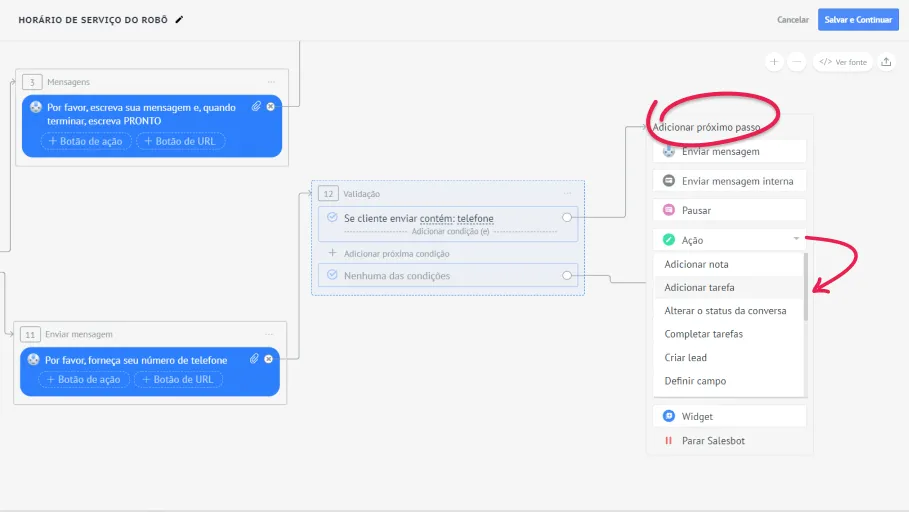
Task: Toggle the check icon of 'Nenhuma das condições'
Action: pos(332,275)
